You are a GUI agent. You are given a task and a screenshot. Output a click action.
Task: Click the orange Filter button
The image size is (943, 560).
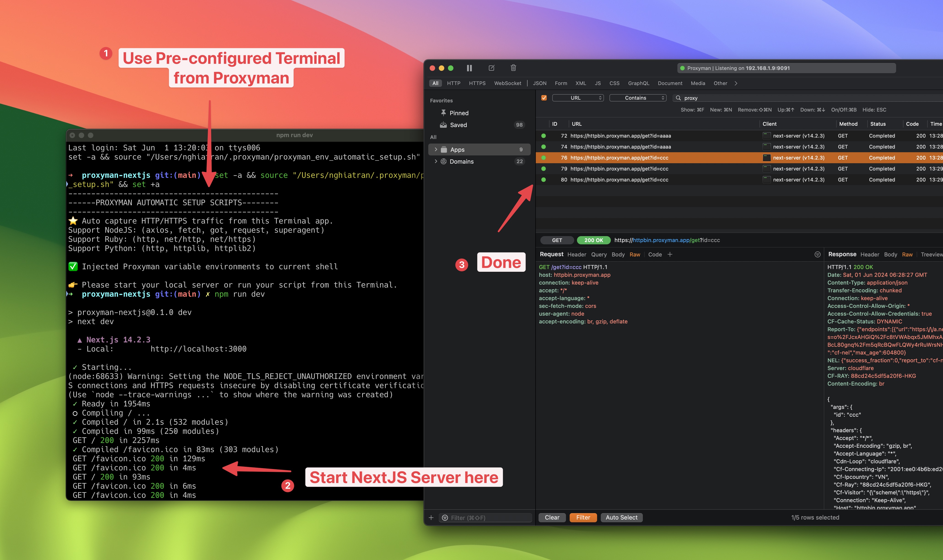(583, 517)
